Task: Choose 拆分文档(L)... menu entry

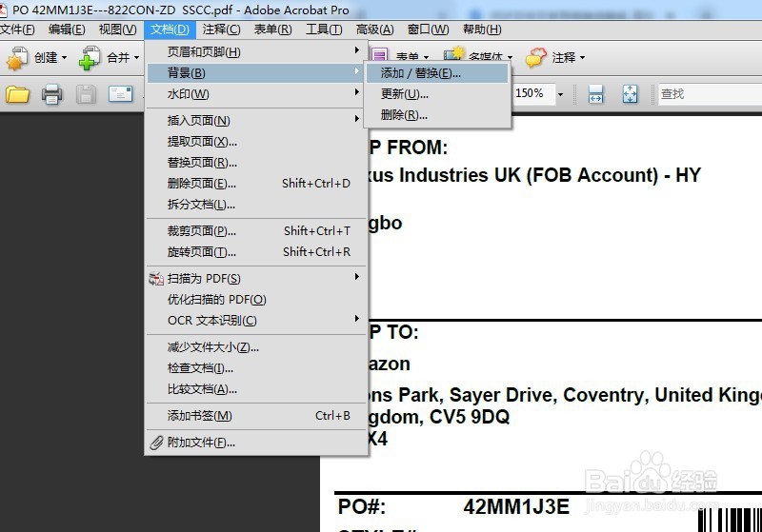Action: point(256,205)
